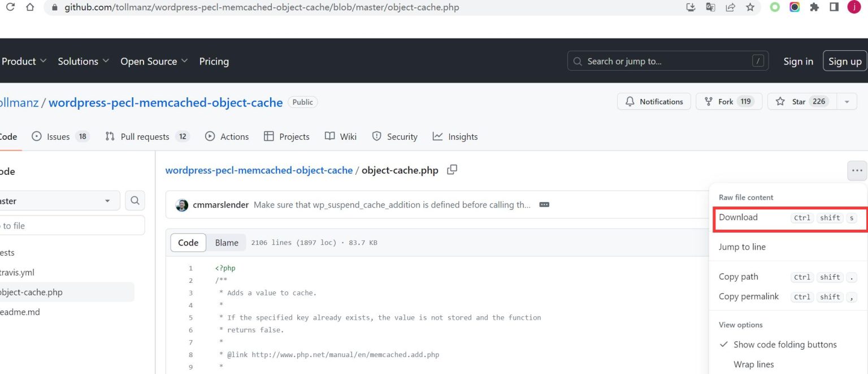Click the browser share page icon

(x=731, y=7)
